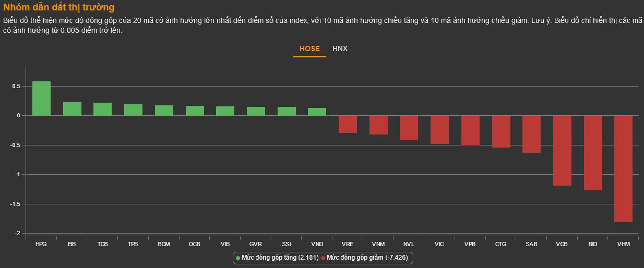Toggle the red 'Mức đóng góp giảm' legend
Viewport: 644px width, 268px height.
pos(365,258)
